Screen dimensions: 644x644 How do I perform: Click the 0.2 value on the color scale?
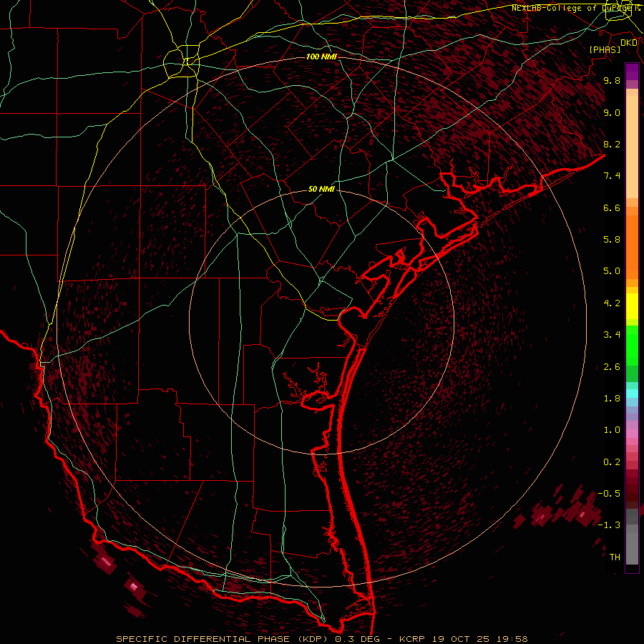pos(612,462)
